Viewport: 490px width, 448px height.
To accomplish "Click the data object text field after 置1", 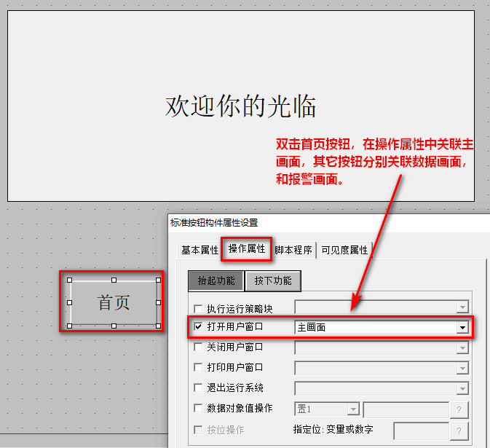I will (406, 410).
